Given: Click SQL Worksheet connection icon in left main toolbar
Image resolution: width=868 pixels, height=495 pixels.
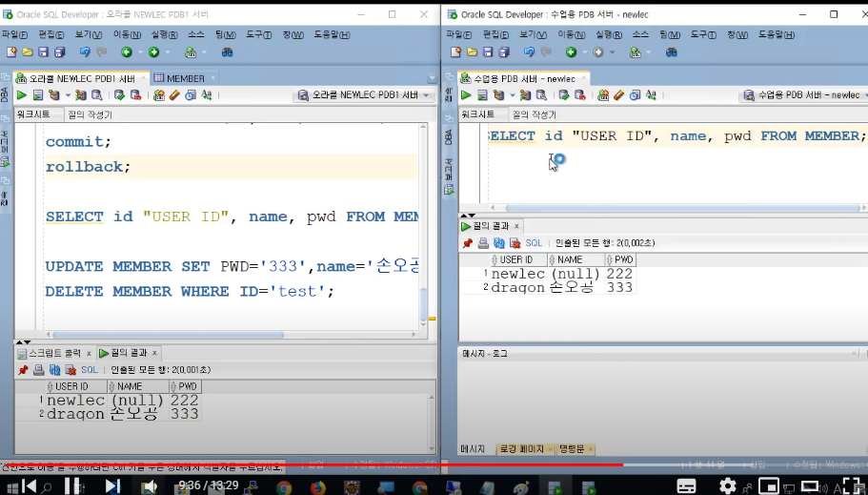Looking at the screenshot, I should [x=191, y=52].
